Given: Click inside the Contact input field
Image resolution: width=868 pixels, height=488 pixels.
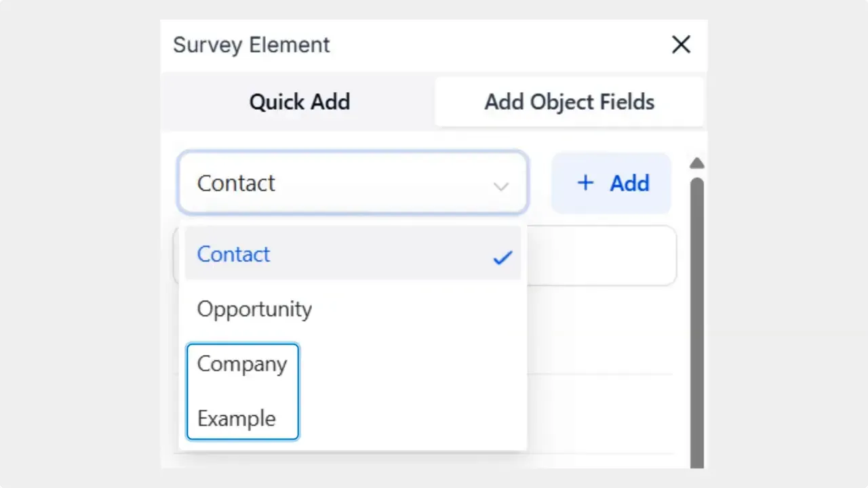Looking at the screenshot, I should tap(305, 183).
